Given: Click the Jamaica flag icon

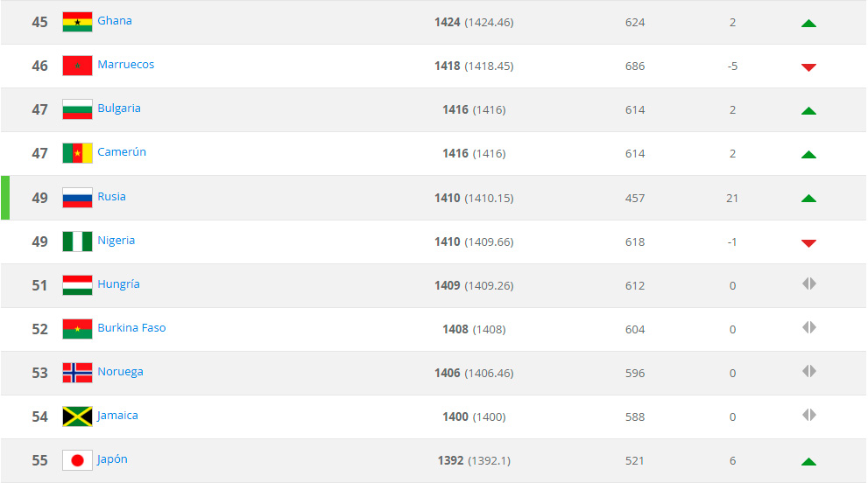Looking at the screenshot, I should (x=77, y=416).
